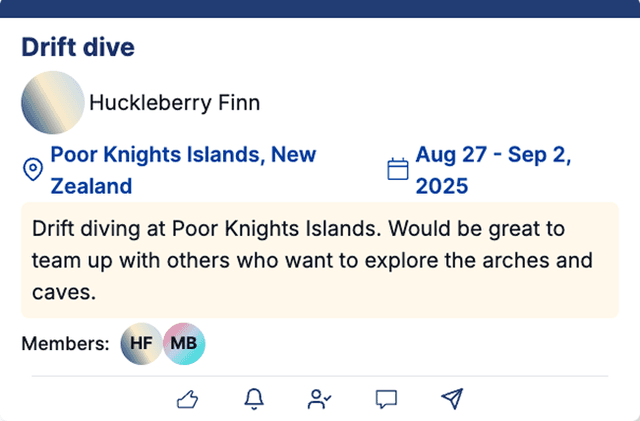Image resolution: width=640 pixels, height=421 pixels.
Task: Share the post via paper plane icon
Action: click(x=452, y=399)
